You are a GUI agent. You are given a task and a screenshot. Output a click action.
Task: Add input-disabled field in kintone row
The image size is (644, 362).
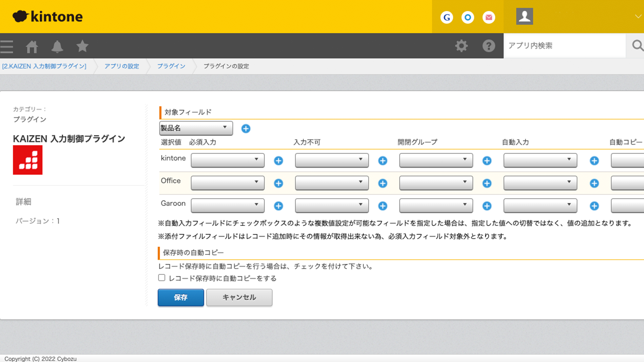[x=383, y=161]
